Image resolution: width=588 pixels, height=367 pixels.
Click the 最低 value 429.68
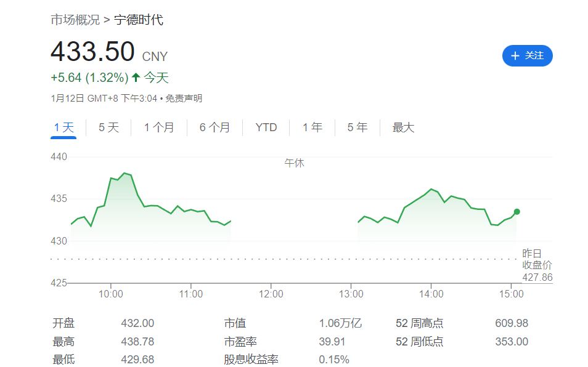pyautogui.click(x=137, y=360)
